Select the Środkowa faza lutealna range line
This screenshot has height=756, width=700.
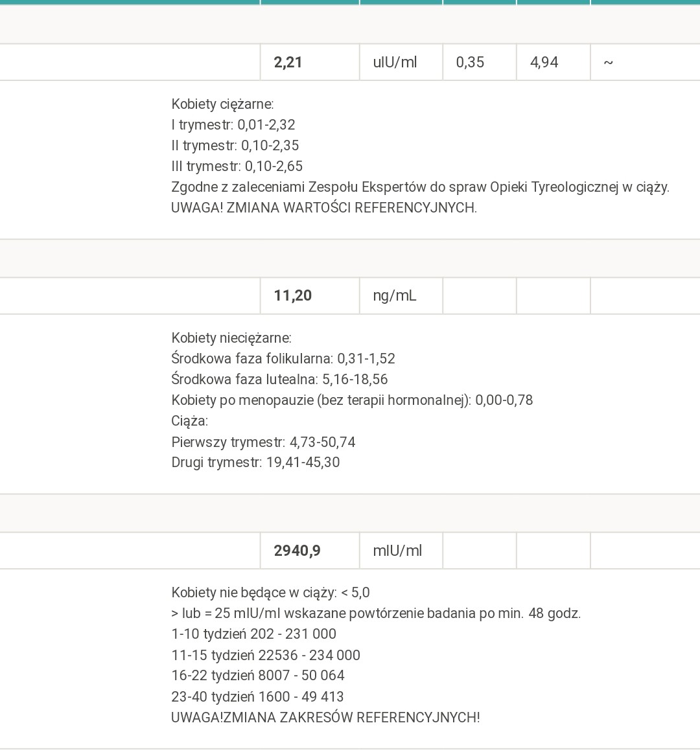[x=279, y=380]
